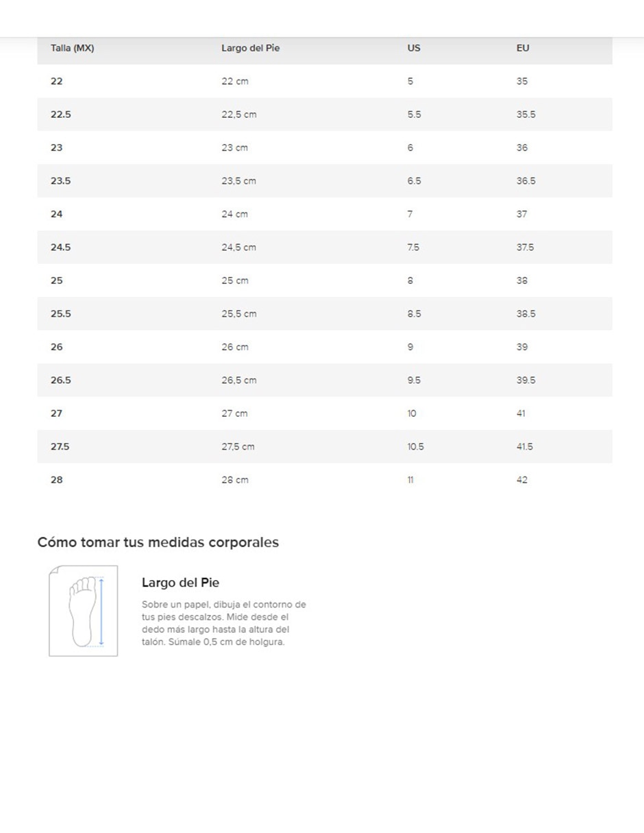Click the US 5.5 size cell
The image size is (644, 833).
(414, 114)
